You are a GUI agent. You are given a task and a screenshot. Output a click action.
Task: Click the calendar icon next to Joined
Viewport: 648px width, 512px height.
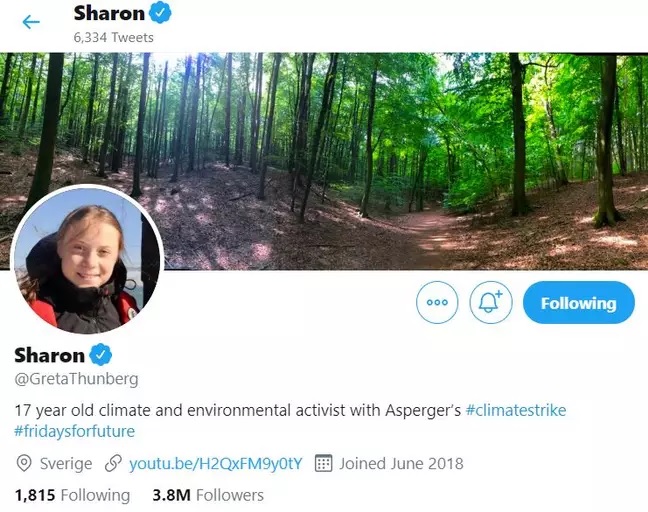click(323, 464)
